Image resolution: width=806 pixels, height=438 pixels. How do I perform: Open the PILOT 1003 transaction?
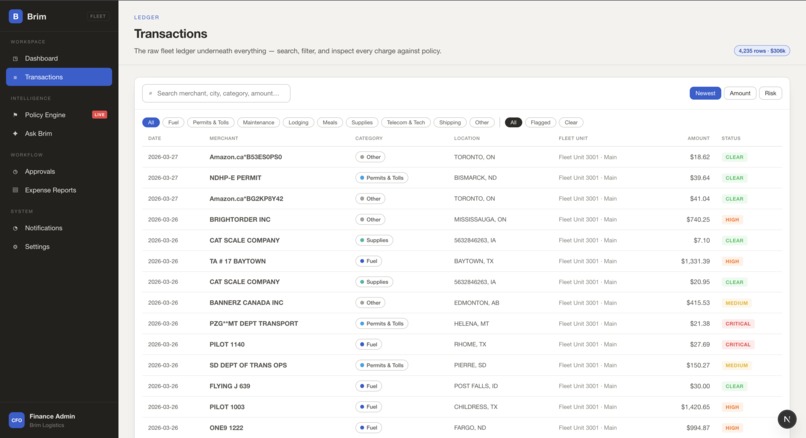462,407
